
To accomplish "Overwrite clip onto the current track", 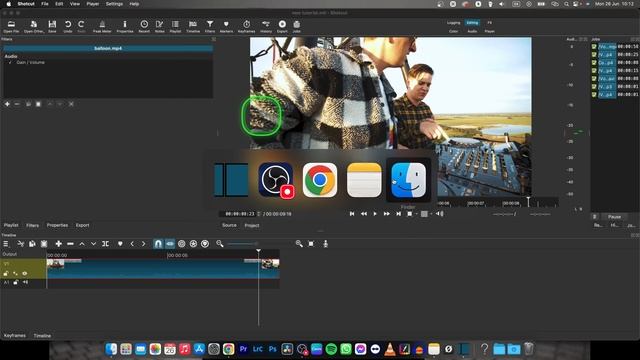I will click(93, 244).
